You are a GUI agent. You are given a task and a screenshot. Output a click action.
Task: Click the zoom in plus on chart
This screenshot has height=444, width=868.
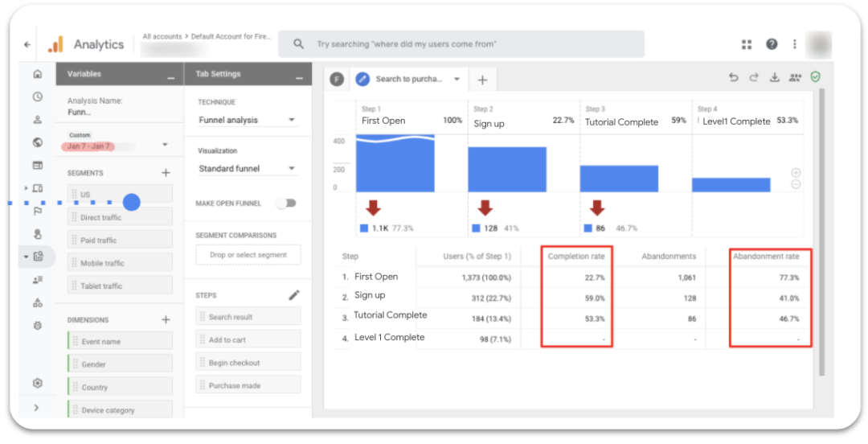796,173
